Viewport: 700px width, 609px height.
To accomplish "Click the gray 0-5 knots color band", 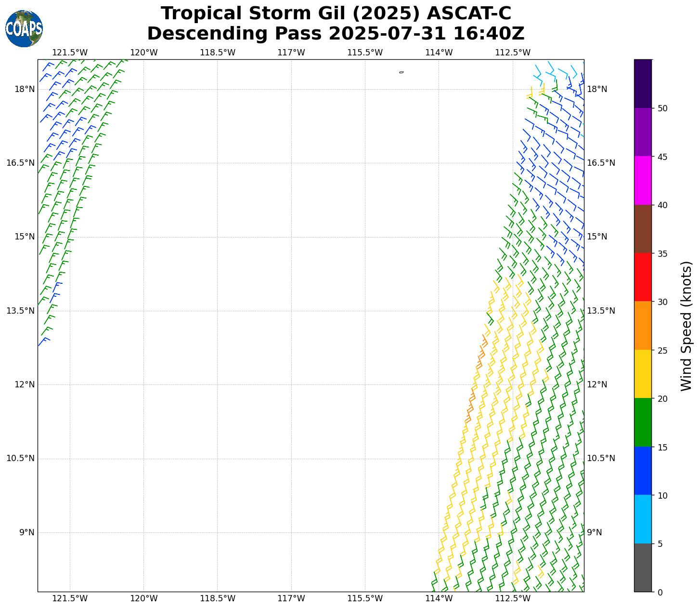I will pyautogui.click(x=642, y=568).
